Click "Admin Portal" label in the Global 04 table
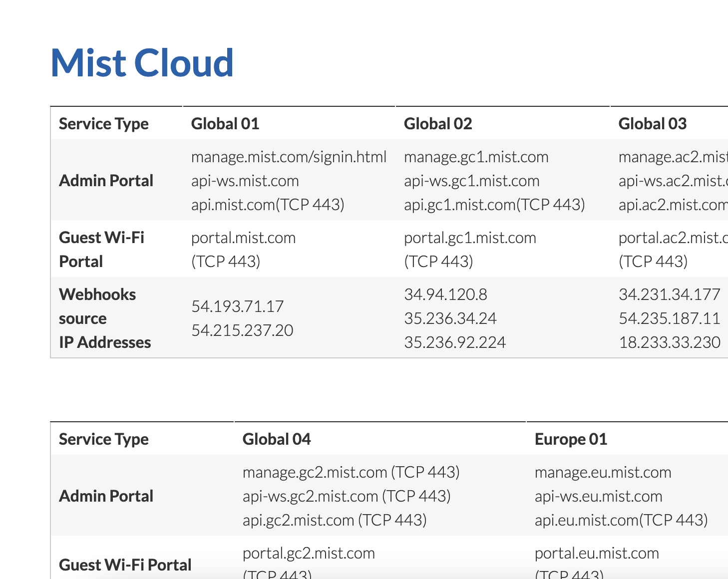 [106, 496]
